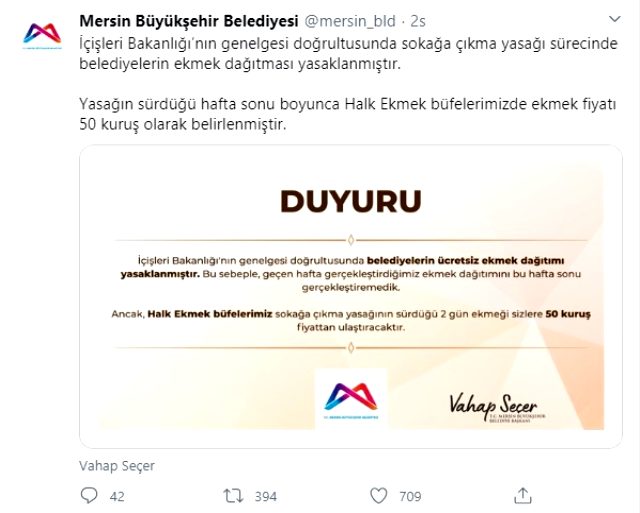The image size is (640, 513).
Task: Click the reply speech bubble icon
Action: tap(89, 495)
